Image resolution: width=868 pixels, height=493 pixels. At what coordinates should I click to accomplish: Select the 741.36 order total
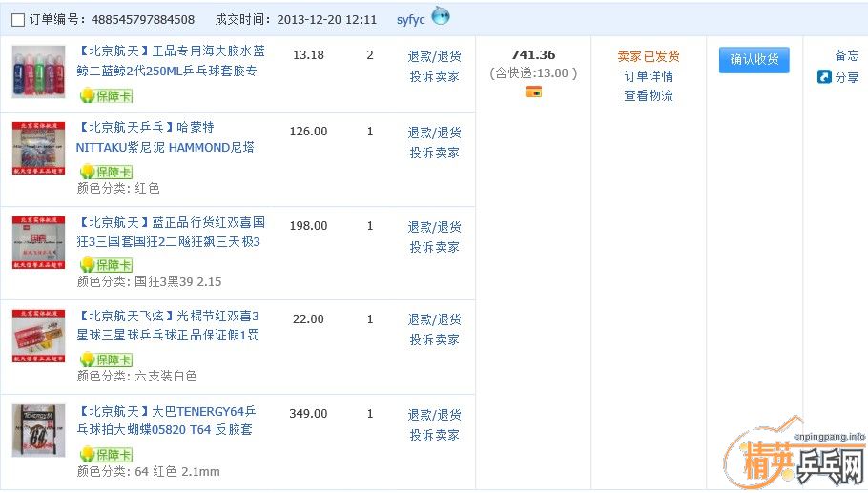(x=533, y=54)
